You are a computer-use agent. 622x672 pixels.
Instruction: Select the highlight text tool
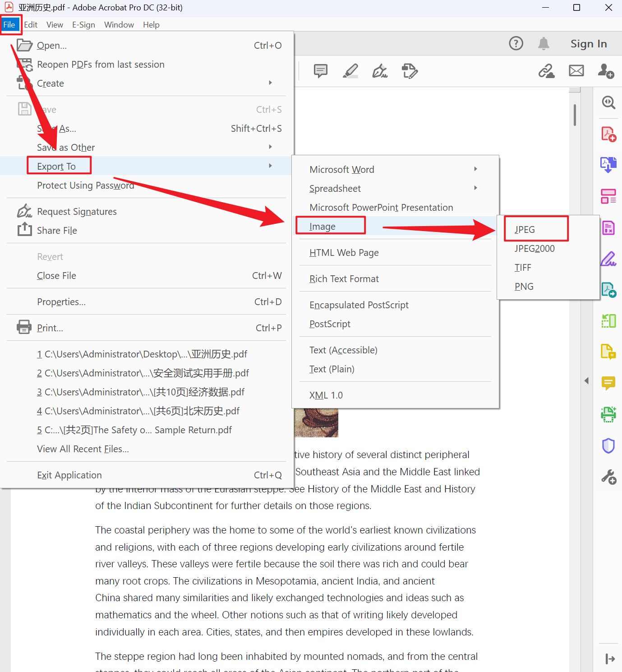pyautogui.click(x=350, y=71)
